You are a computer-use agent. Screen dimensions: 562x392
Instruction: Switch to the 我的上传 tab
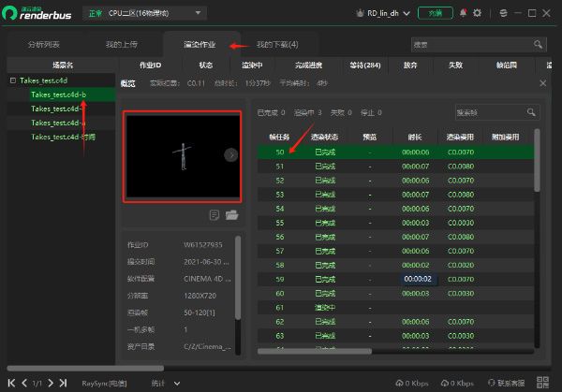122,45
